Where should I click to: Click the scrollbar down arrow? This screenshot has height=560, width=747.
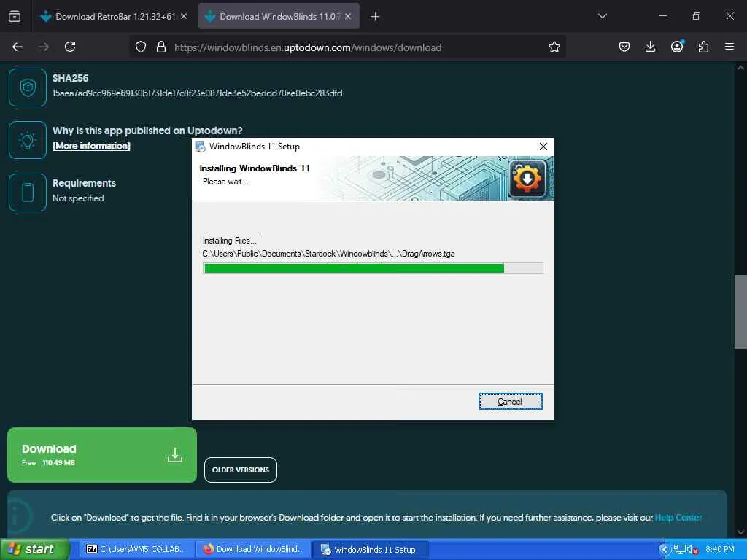pos(740,532)
